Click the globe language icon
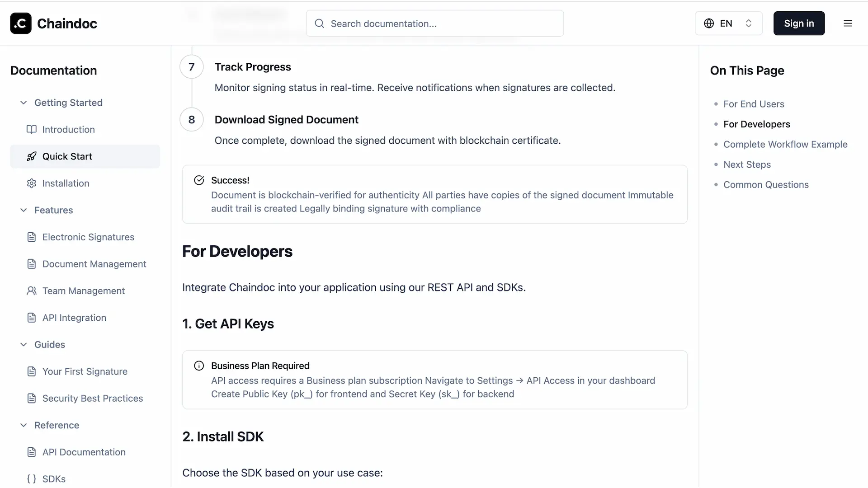The height and width of the screenshot is (488, 868). 708,23
